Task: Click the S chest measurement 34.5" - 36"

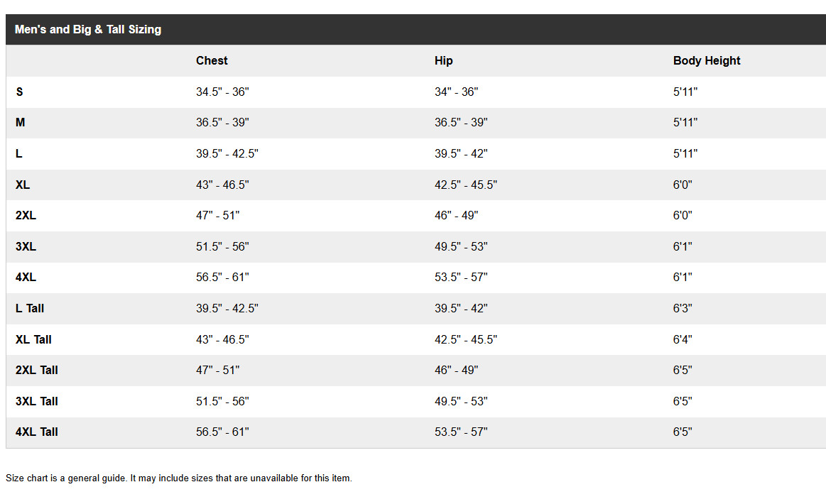Action: click(222, 92)
